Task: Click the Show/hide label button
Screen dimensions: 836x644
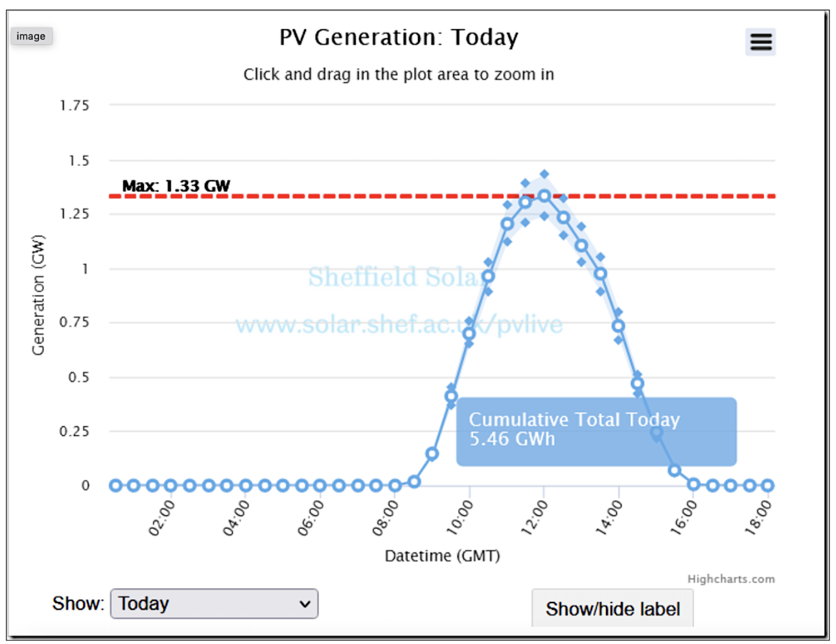Action: coord(612,608)
